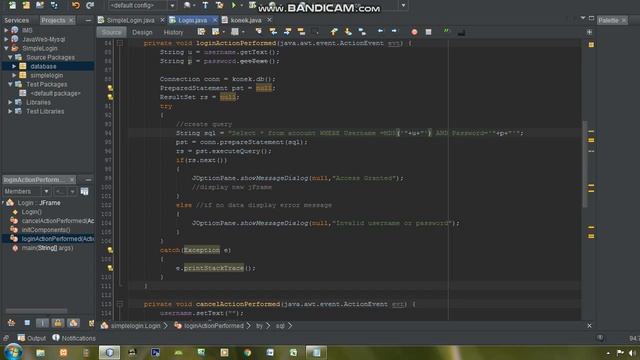Screen dimensions: 640x360
Task: Click the Undo arrow icon
Action: click(x=76, y=5)
